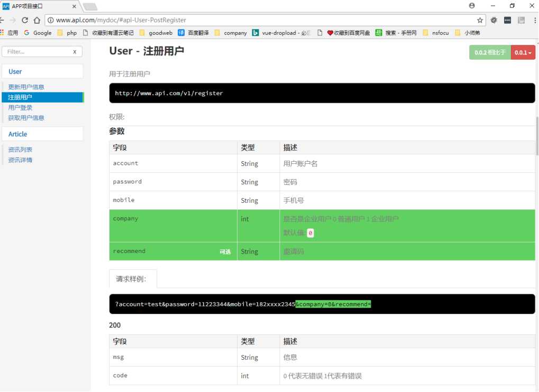539x392 pixels.
Task: Bookmark this page with the star icon
Action: [x=480, y=20]
